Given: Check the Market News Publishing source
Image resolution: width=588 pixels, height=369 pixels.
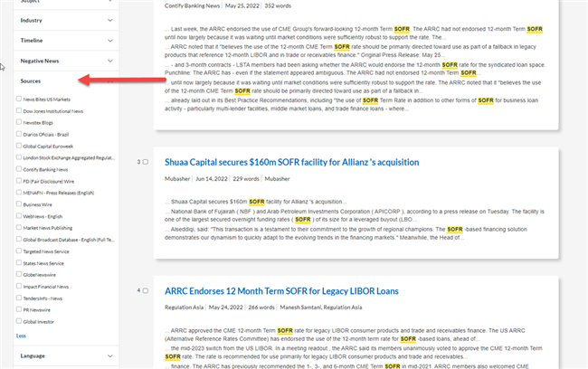Looking at the screenshot, I should coord(19,227).
